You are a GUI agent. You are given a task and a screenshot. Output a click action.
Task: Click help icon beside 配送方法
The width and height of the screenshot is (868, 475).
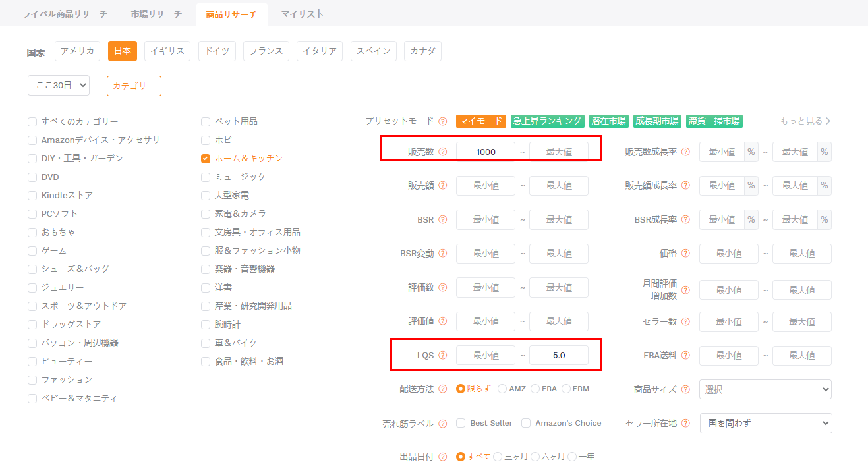[x=443, y=389]
